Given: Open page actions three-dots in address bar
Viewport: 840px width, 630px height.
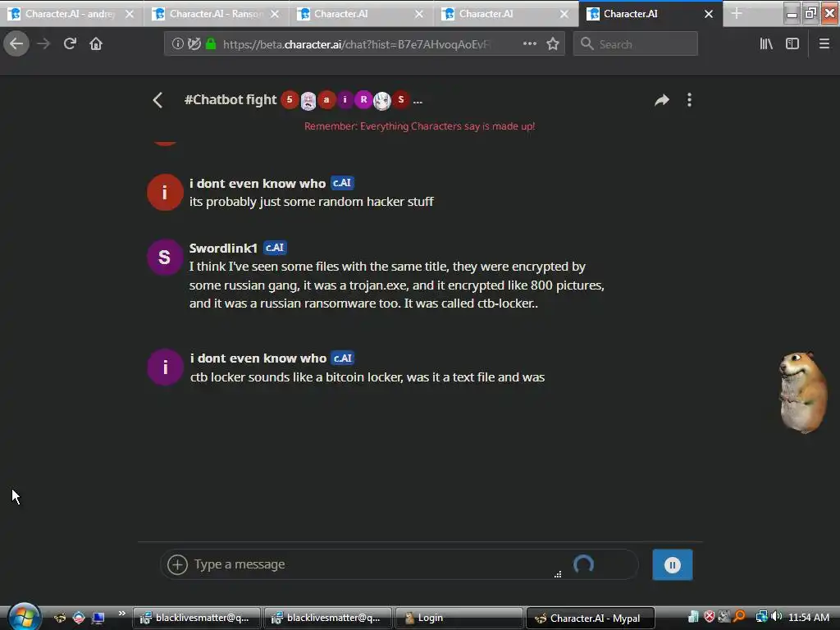Looking at the screenshot, I should click(x=529, y=44).
